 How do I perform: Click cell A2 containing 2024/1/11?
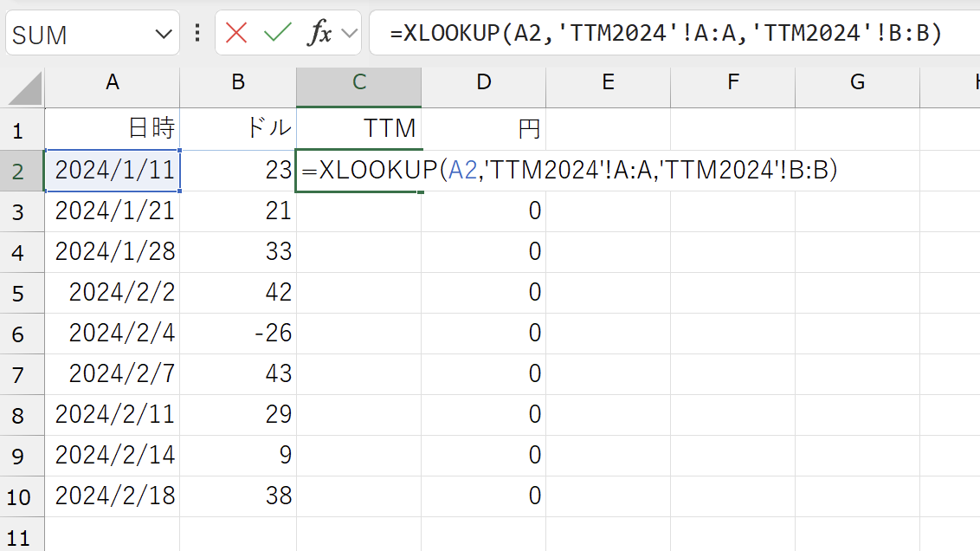pyautogui.click(x=113, y=171)
